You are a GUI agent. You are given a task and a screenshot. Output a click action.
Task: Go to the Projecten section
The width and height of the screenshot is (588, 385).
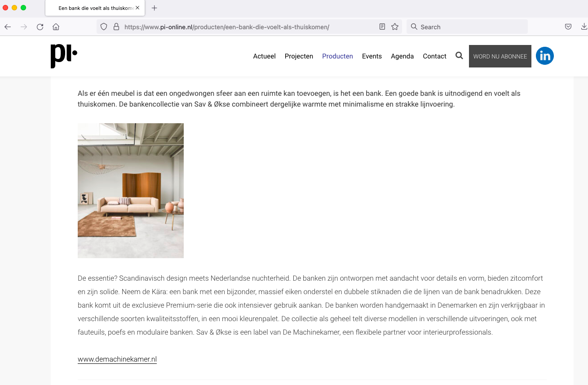[x=299, y=56]
